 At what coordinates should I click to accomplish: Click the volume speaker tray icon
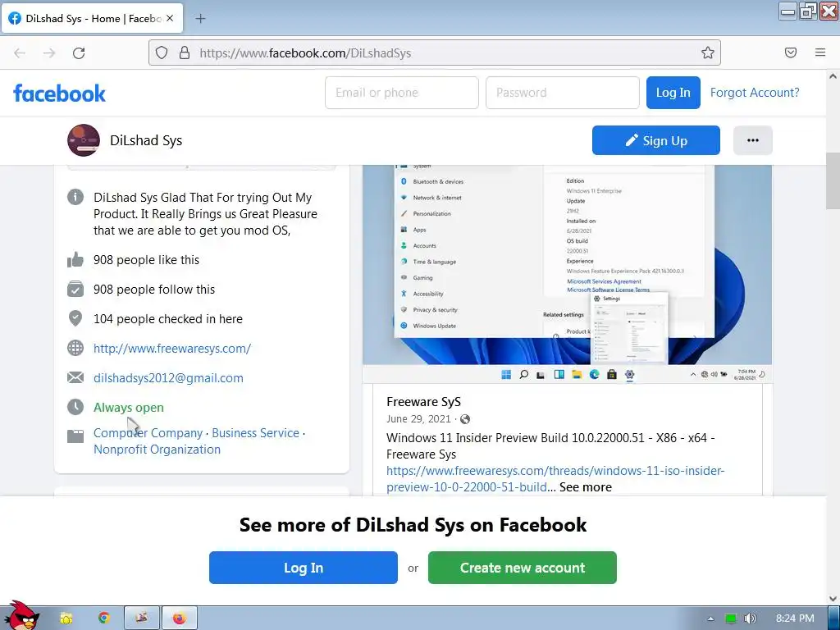point(750,619)
